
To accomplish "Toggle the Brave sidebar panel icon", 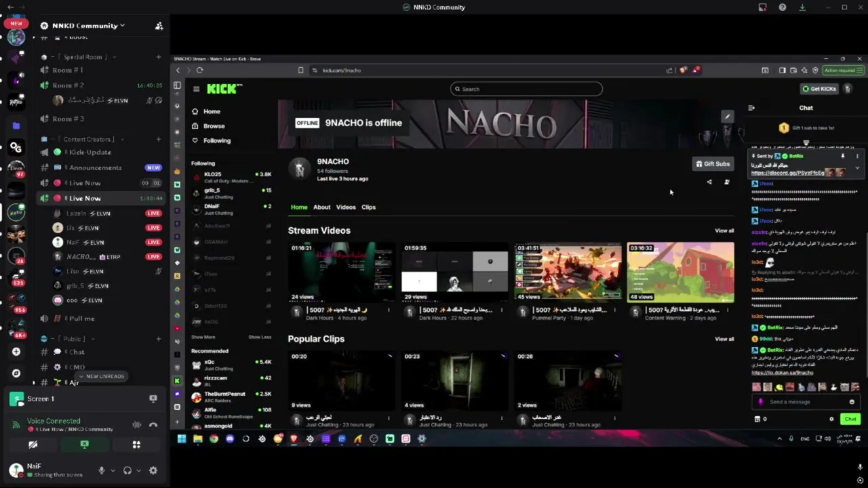I will click(782, 70).
